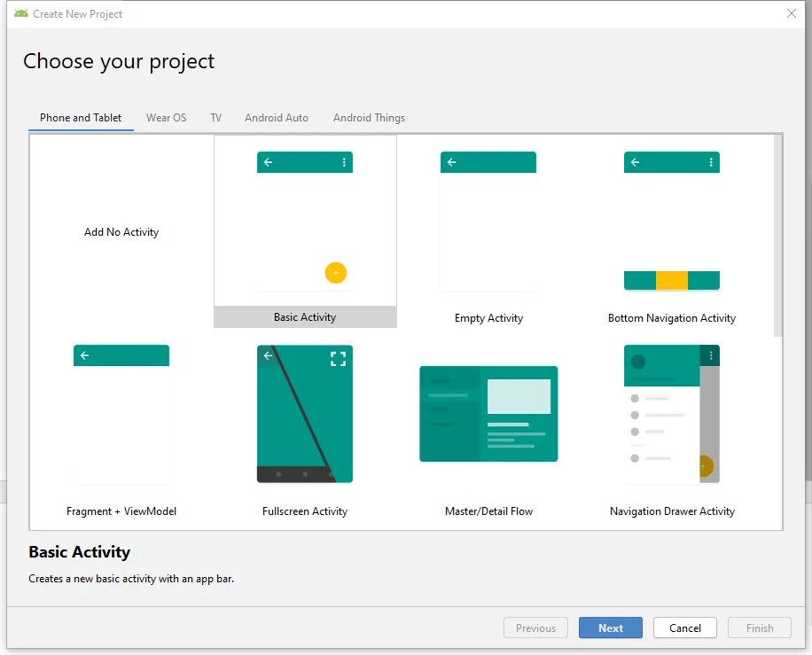The width and height of the screenshot is (812, 655).
Task: Select the Fragment + ViewModel template preview
Action: click(x=121, y=415)
